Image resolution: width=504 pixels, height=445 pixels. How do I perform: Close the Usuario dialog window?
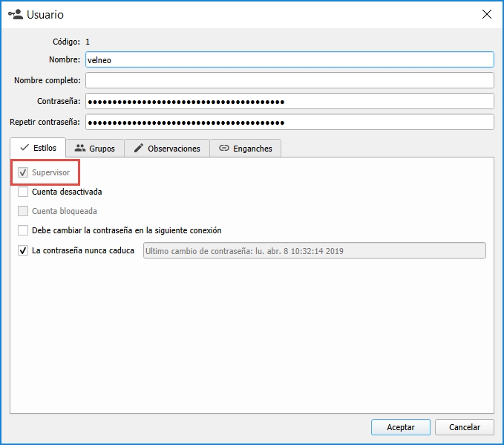(487, 14)
